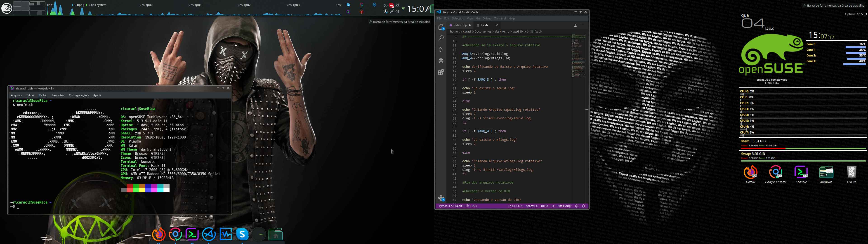Click 'Barra de ferramentas' on the left monitor
This screenshot has width=868, height=244.
[400, 22]
